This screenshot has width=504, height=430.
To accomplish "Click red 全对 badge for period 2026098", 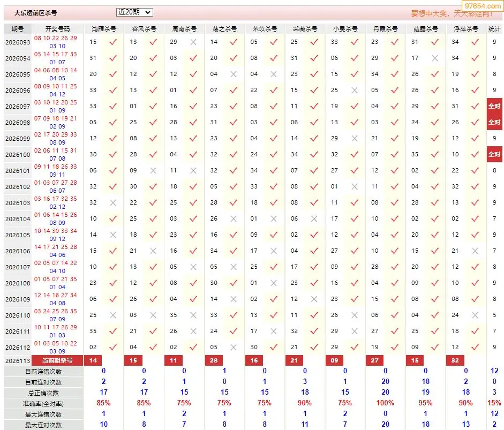I will 494,122.
